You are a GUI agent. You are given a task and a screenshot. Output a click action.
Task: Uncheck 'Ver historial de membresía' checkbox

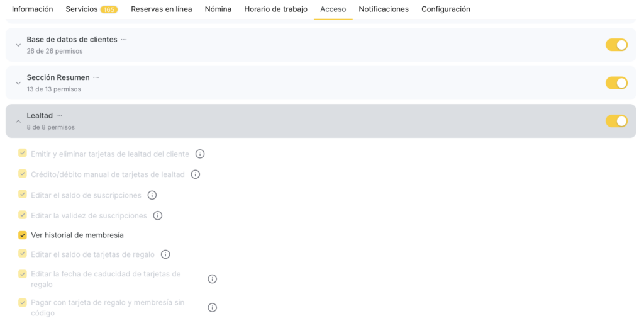[23, 235]
